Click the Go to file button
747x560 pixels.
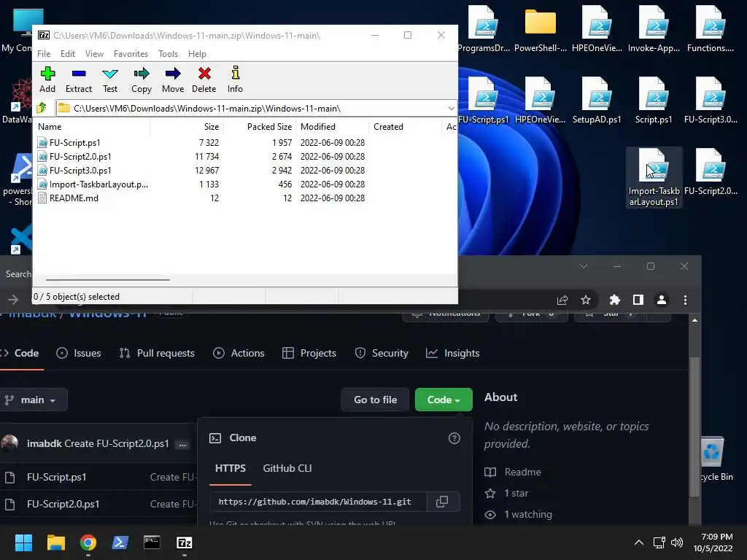(376, 400)
